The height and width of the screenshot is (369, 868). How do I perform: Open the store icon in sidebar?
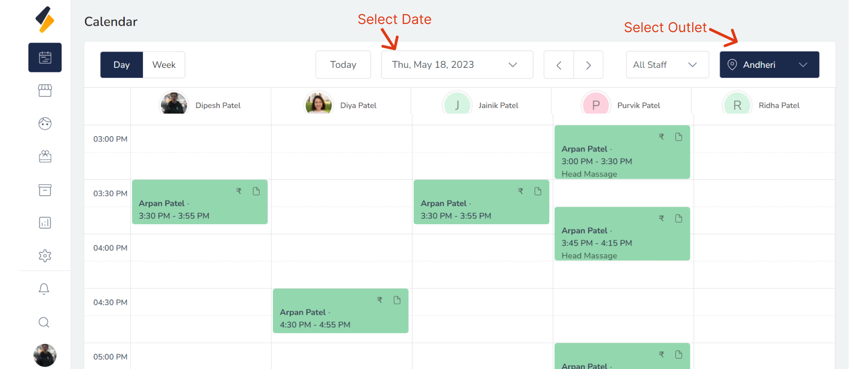point(45,90)
